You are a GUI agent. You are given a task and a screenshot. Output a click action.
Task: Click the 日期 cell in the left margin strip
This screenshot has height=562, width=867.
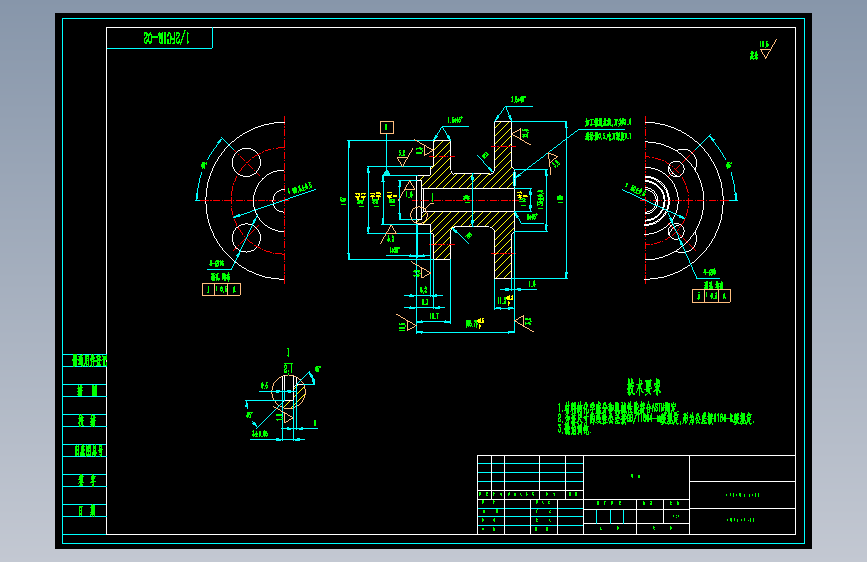85,511
